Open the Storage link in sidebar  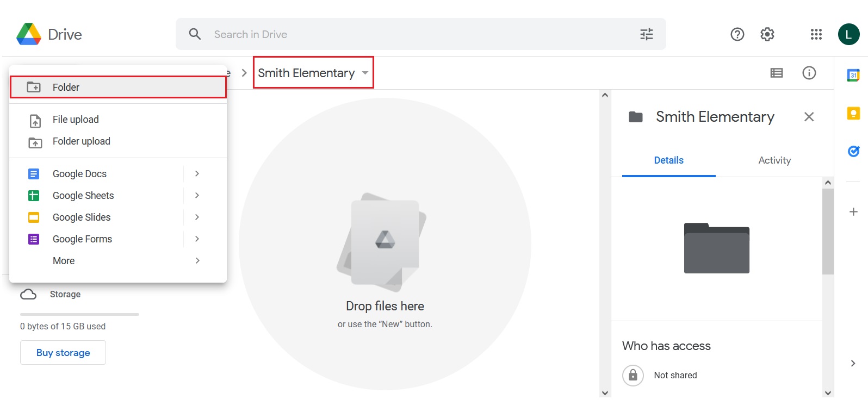[65, 294]
